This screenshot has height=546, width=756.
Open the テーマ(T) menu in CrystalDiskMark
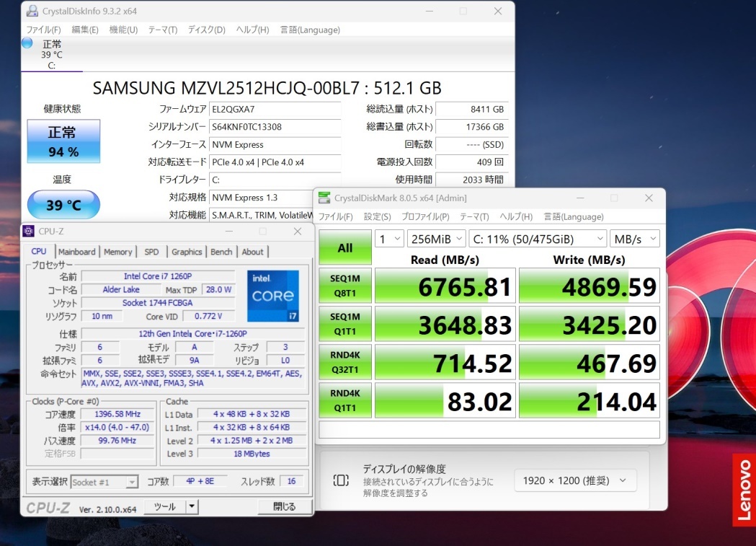coord(474,216)
